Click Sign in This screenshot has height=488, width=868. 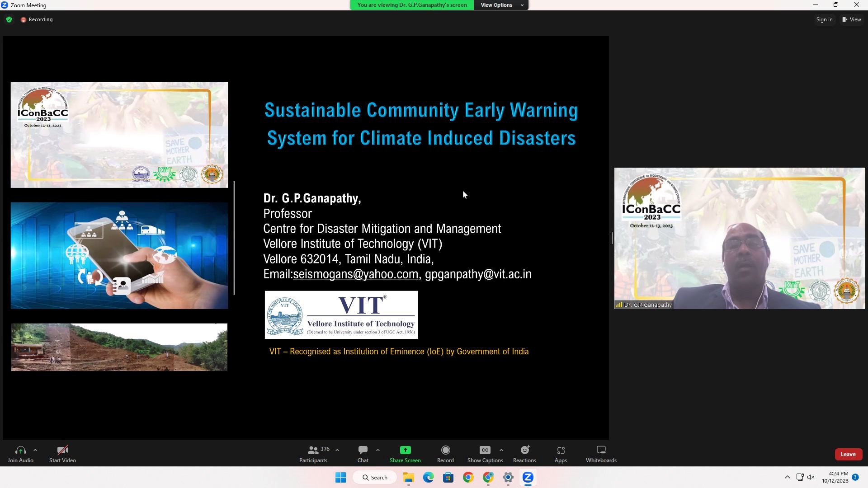(824, 19)
